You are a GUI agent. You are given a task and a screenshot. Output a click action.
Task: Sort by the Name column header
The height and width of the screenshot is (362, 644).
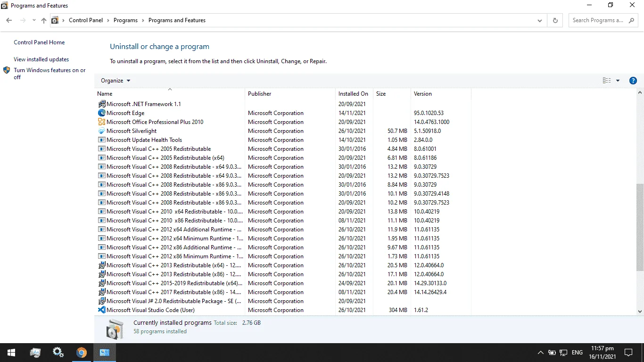(x=170, y=94)
